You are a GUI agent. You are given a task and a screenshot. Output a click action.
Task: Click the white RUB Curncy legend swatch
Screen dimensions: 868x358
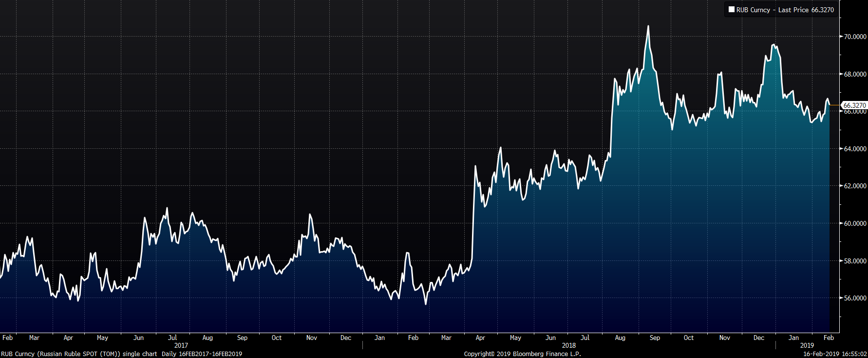[731, 9]
